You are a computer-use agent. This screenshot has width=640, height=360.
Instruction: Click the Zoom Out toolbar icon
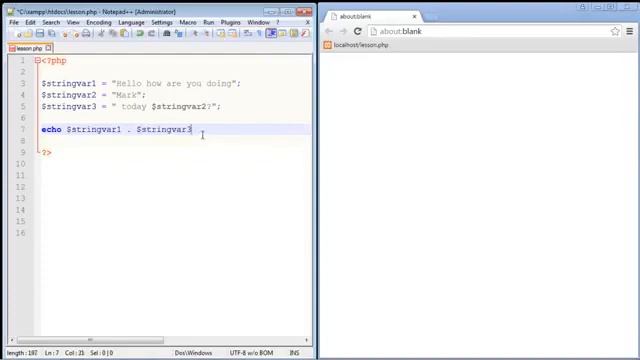click(x=207, y=34)
